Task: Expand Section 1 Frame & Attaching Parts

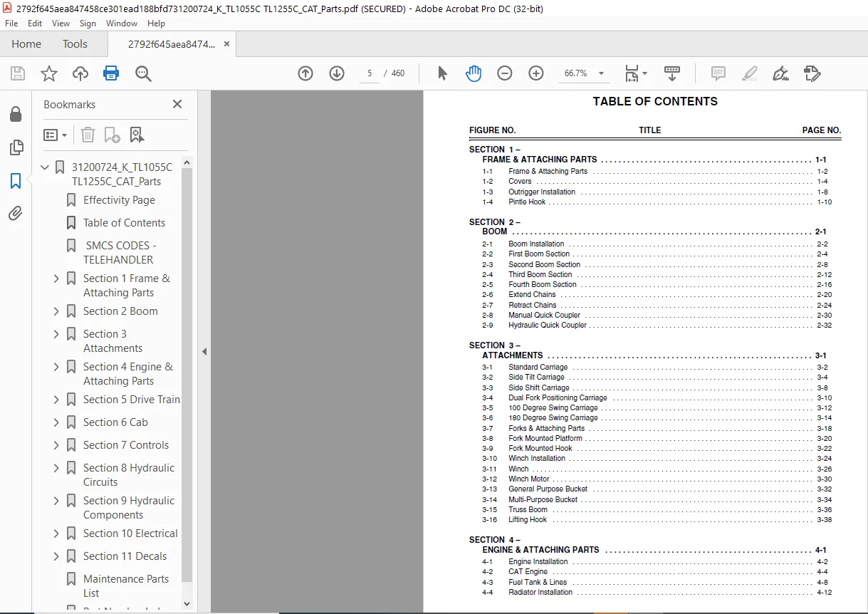Action: [56, 279]
